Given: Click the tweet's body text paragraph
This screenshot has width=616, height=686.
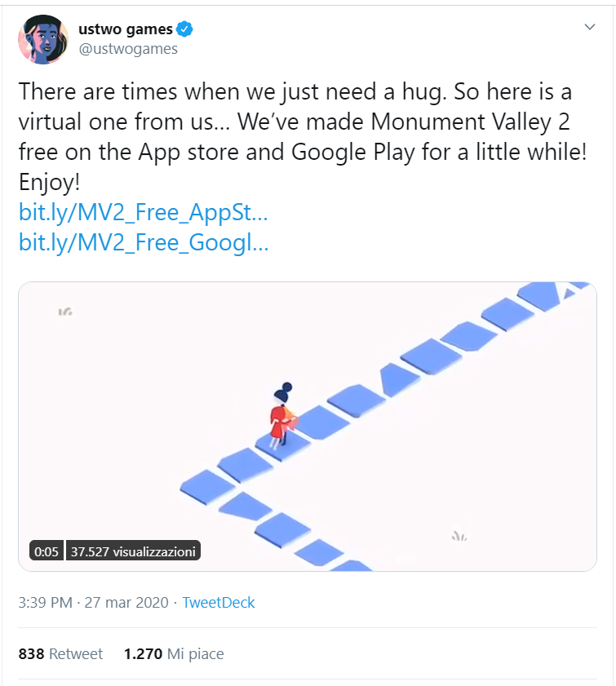Looking at the screenshot, I should click(x=302, y=122).
